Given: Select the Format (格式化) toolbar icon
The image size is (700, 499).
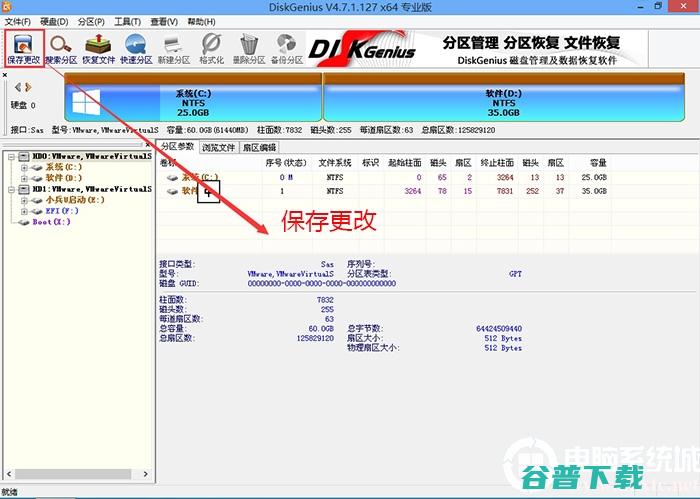Looking at the screenshot, I should [x=211, y=49].
